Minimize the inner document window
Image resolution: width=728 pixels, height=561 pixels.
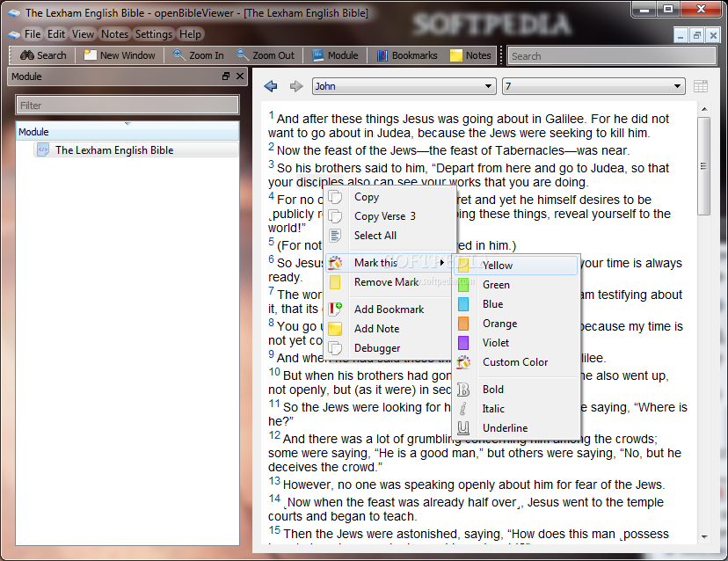(x=681, y=35)
